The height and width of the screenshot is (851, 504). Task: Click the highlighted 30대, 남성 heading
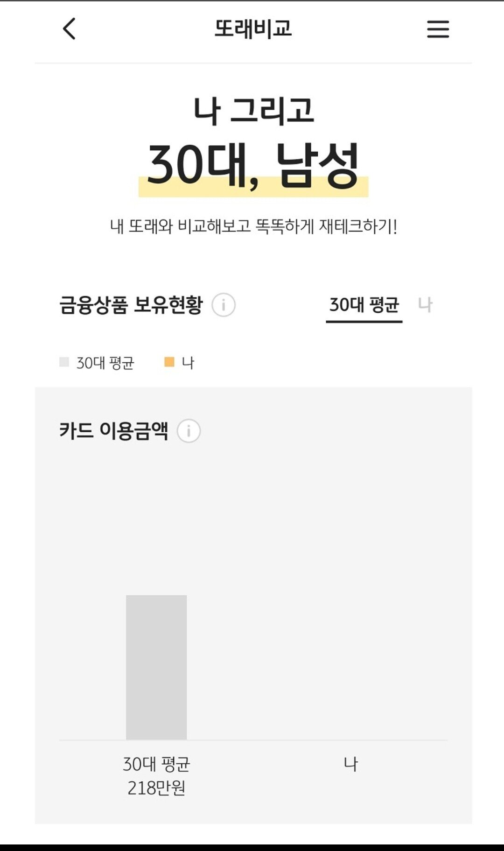[253, 166]
